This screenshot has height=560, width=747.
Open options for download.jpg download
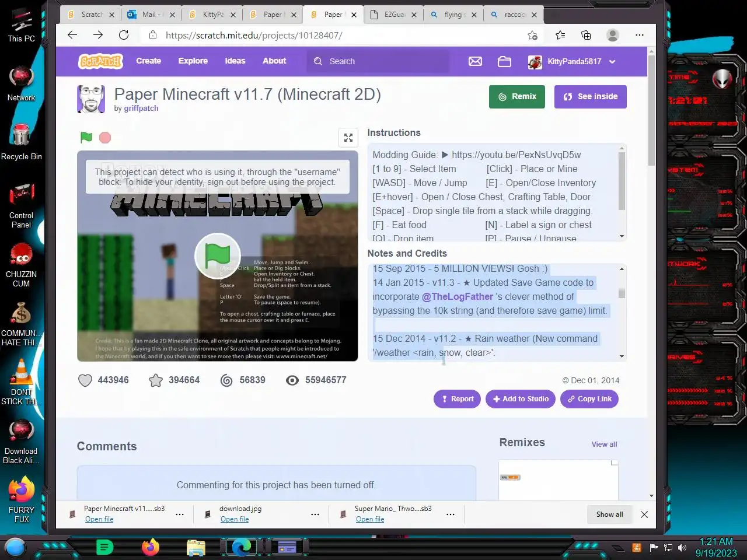[315, 514]
